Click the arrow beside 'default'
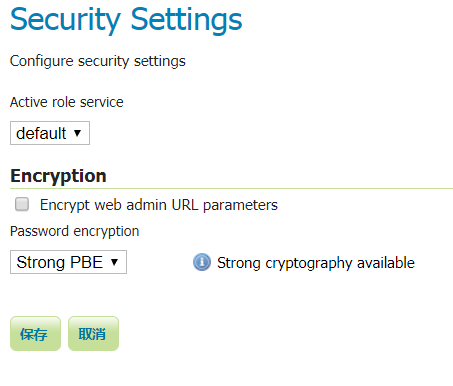453x386 pixels. click(78, 133)
